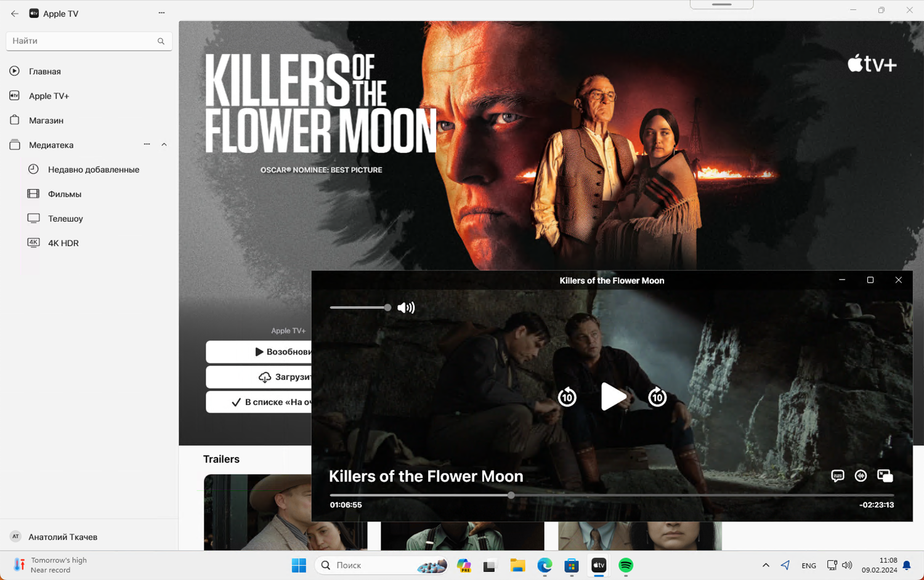Screen dimensions: 924x580
Task: Click the magnifier icon in the search box
Action: point(161,41)
